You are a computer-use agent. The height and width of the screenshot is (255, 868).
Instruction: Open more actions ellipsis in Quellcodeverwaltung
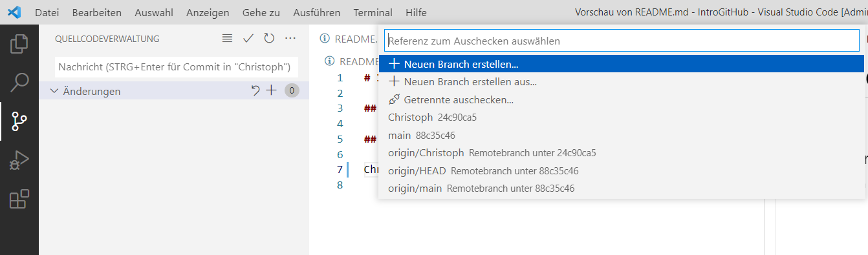click(290, 39)
